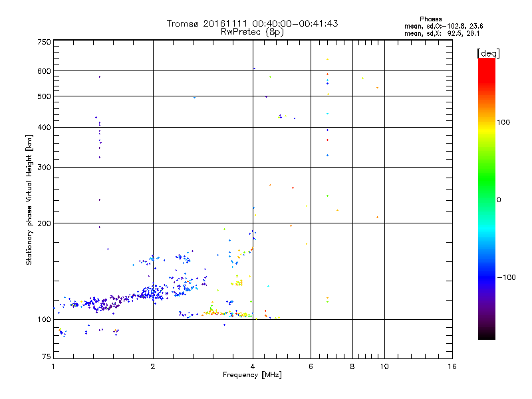
Task: Click the '200' height axis tick
Action: [45, 223]
